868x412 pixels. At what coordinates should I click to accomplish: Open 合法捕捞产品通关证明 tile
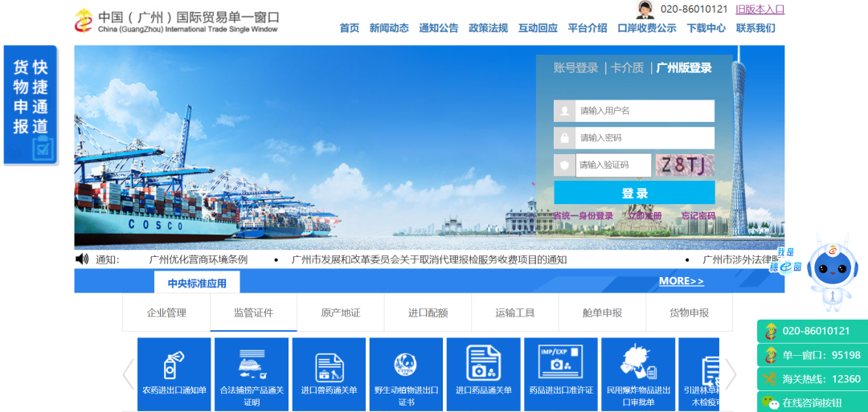pyautogui.click(x=252, y=374)
